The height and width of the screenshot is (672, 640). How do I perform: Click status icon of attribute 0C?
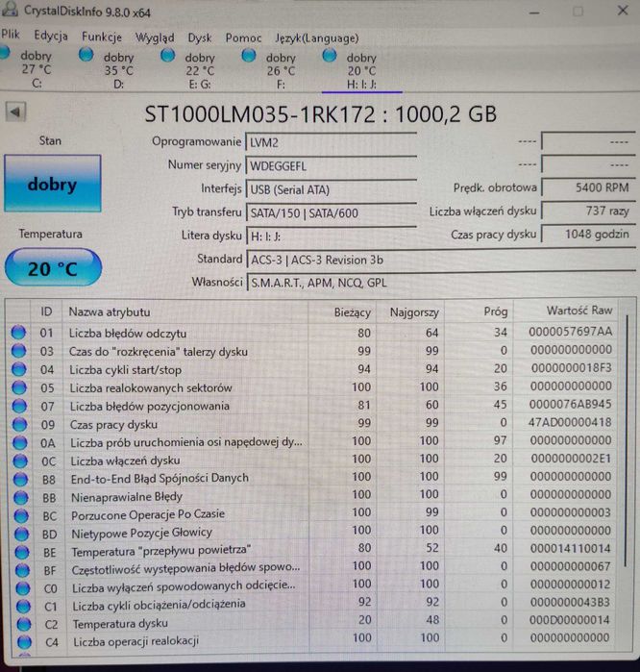[x=20, y=460]
